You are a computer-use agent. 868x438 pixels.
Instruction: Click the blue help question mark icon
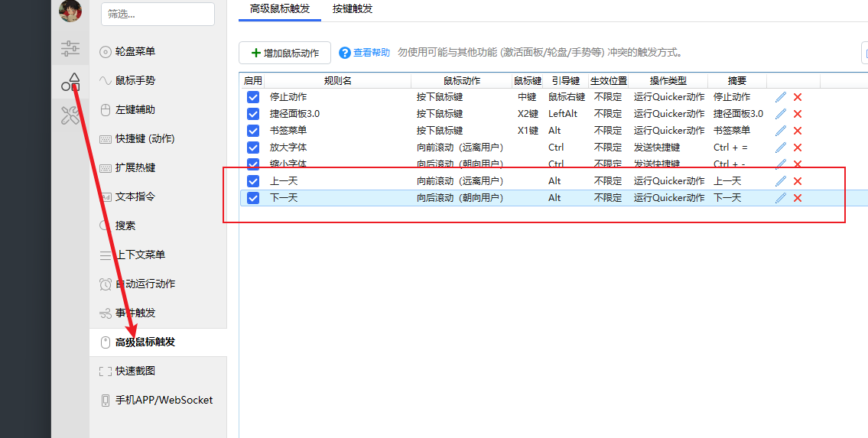coord(345,53)
